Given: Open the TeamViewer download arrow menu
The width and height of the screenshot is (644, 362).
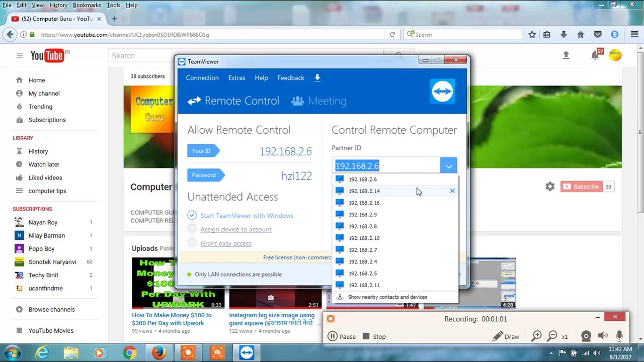Looking at the screenshot, I should [317, 78].
